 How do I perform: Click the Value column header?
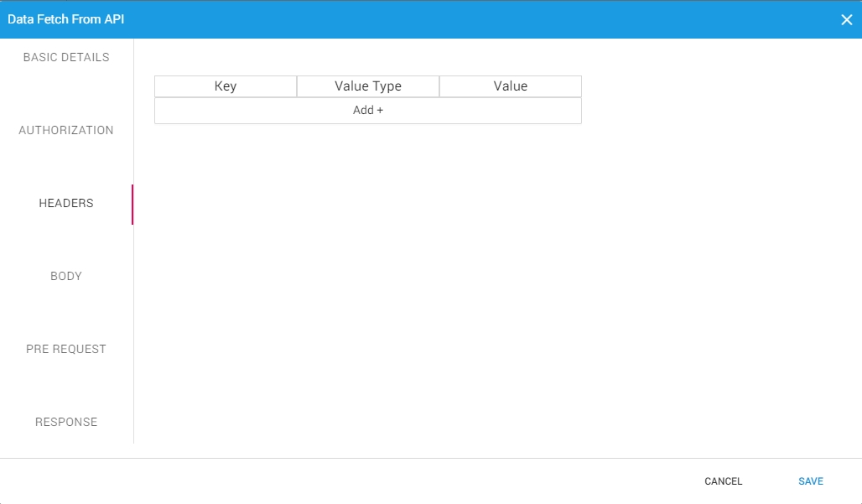pyautogui.click(x=511, y=86)
